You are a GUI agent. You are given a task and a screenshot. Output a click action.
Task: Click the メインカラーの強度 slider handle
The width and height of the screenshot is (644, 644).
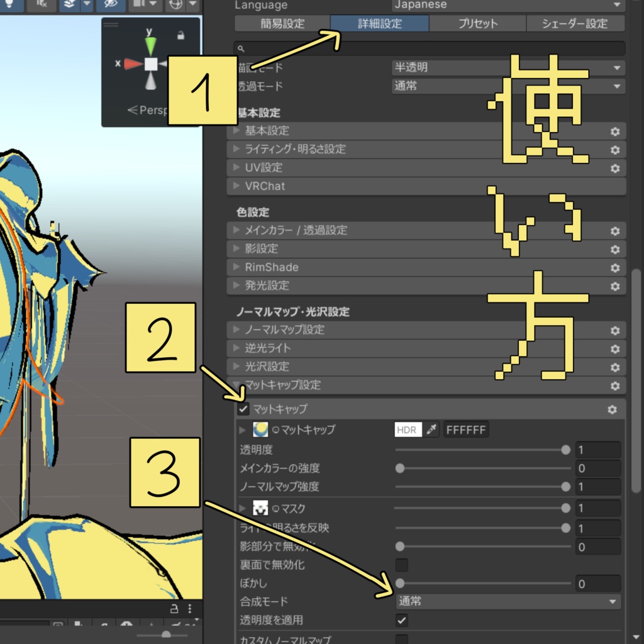pyautogui.click(x=401, y=468)
